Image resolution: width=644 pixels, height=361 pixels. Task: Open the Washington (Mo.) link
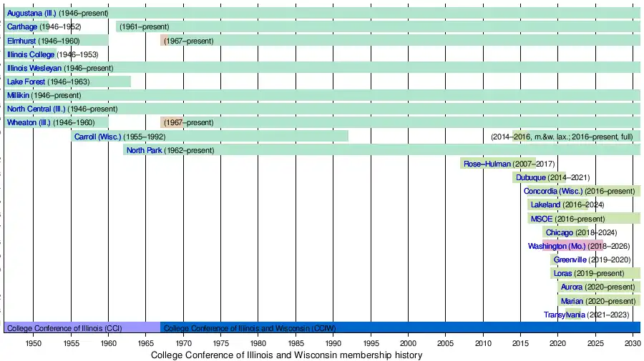557,246
